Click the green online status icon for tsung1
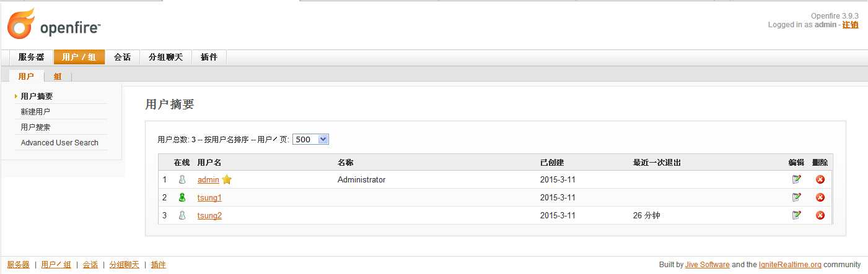868x274 pixels. pos(182,197)
